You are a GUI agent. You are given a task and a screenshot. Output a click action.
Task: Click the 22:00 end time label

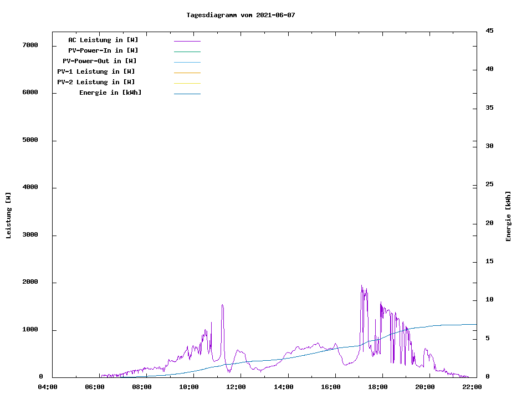pos(472,387)
